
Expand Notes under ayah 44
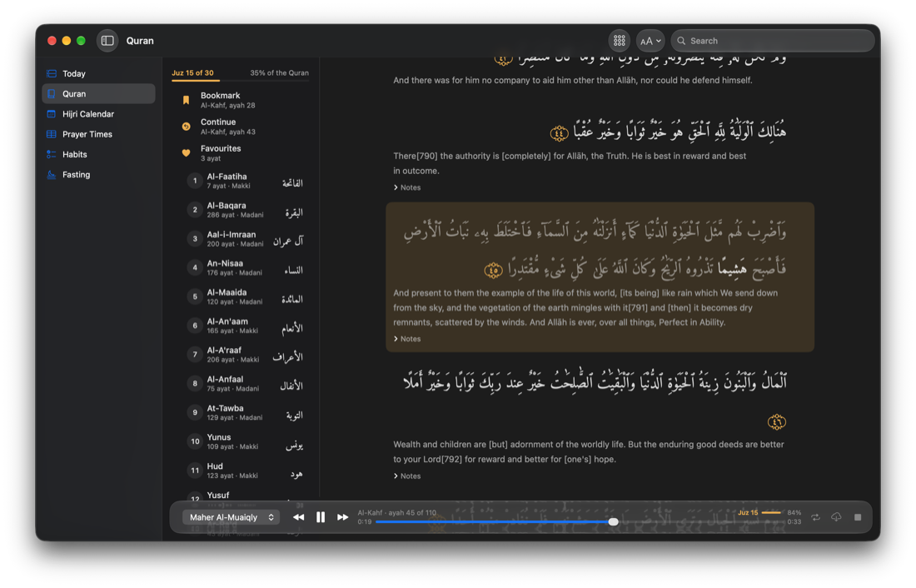[407, 187]
